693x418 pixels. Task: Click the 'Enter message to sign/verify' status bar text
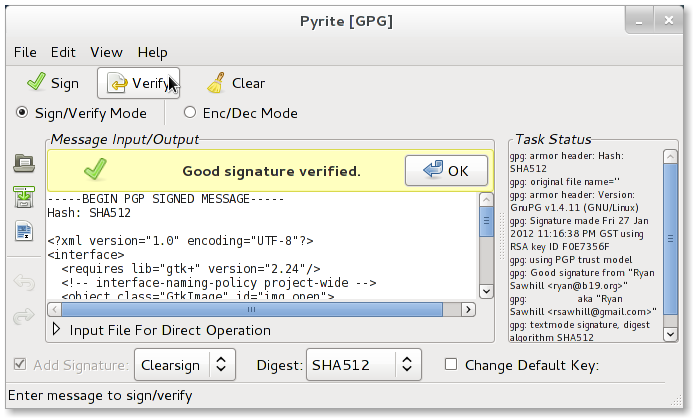point(100,395)
